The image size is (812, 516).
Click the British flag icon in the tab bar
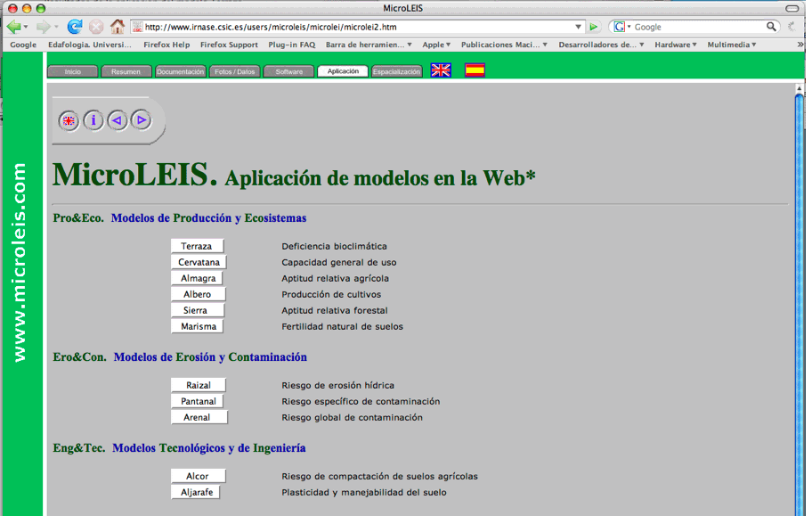point(441,70)
